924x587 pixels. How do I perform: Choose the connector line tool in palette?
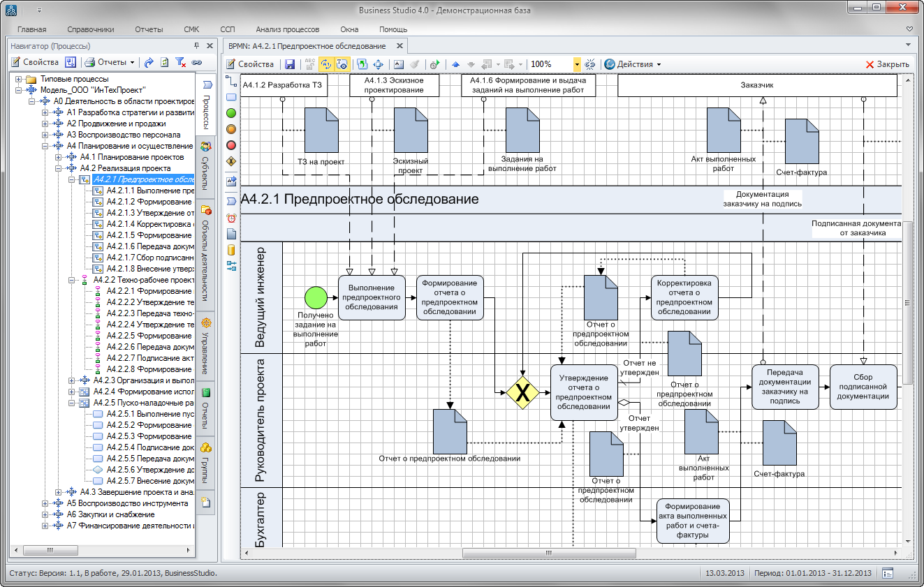(x=231, y=81)
